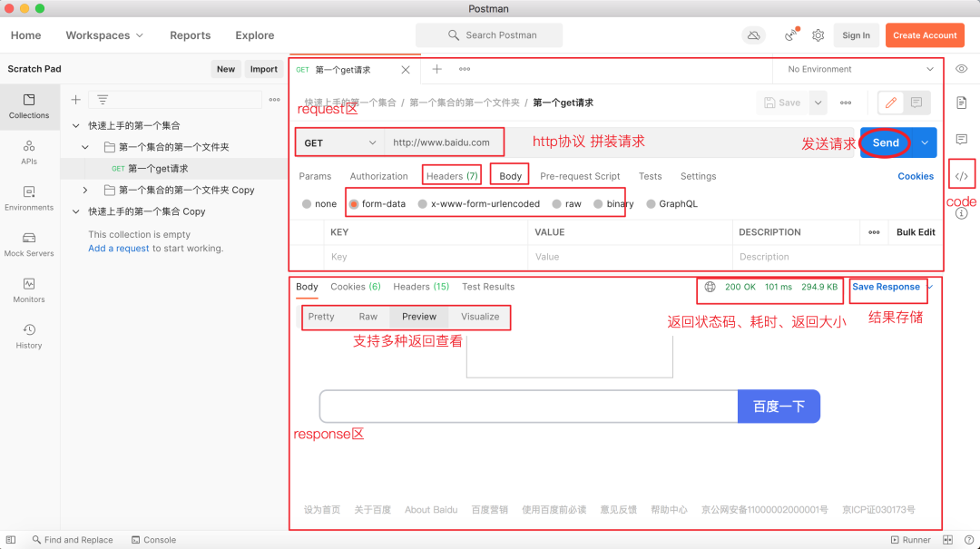Open the Collections sidebar panel
Viewport: 980px width, 549px height.
tap(29, 106)
